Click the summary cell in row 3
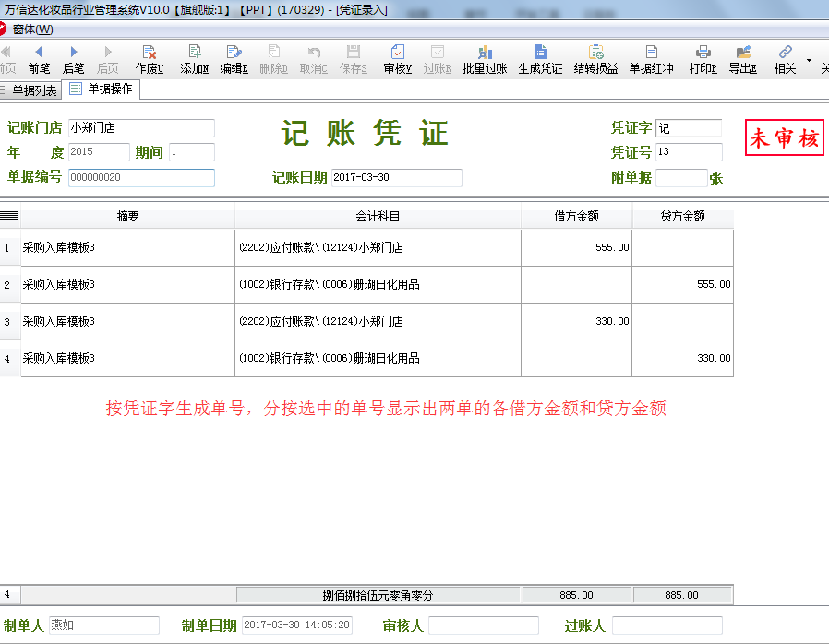Image resolution: width=829 pixels, height=644 pixels. (128, 322)
